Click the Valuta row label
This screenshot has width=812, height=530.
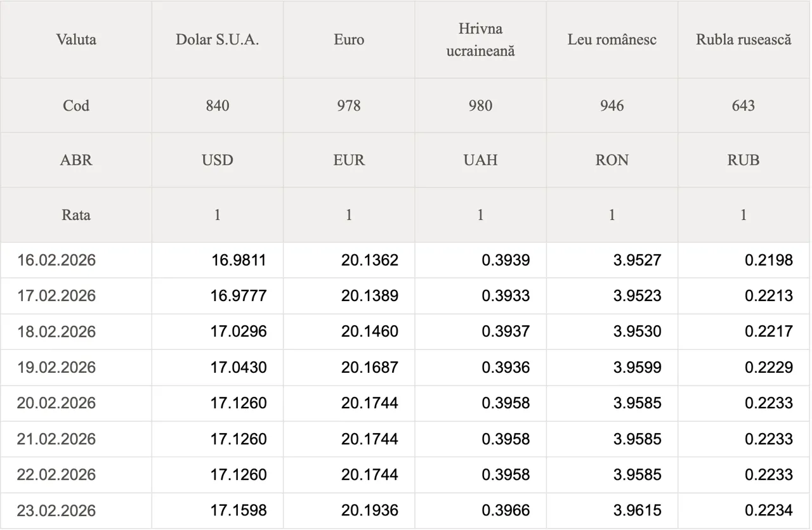pos(76,39)
